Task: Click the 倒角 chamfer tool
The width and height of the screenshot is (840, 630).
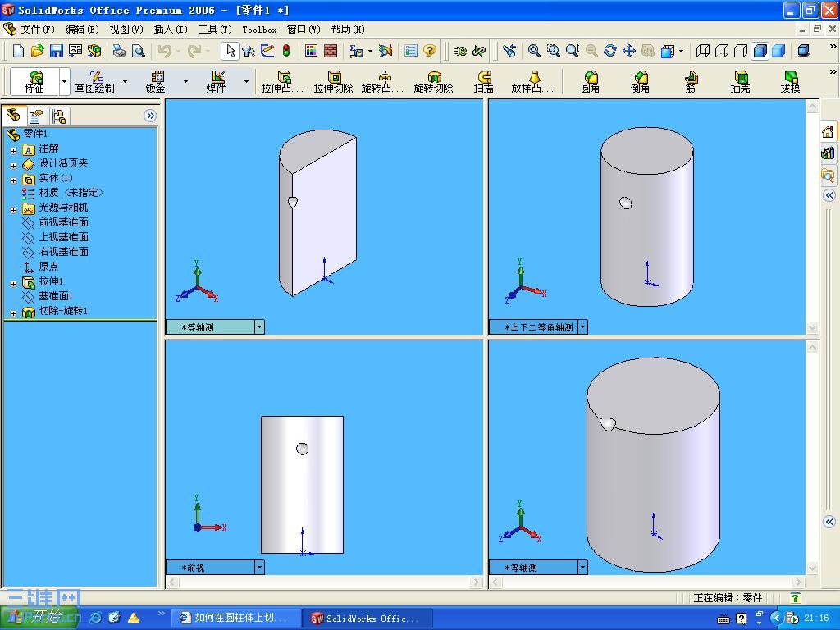Action: [x=640, y=81]
